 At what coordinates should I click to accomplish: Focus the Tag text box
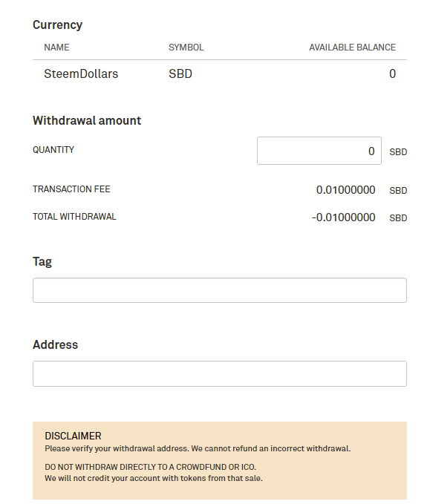220,290
